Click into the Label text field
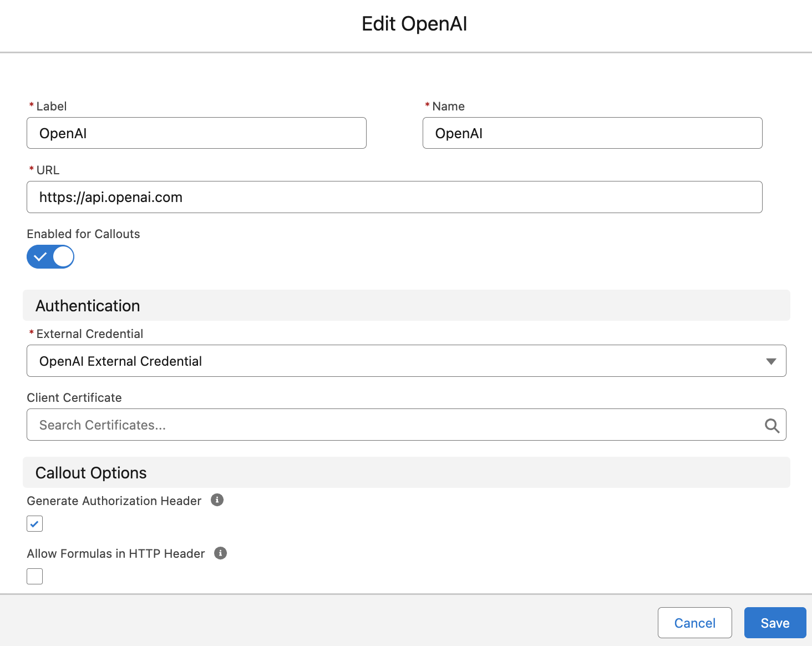Screen dimensions: 812x646 pos(196,133)
